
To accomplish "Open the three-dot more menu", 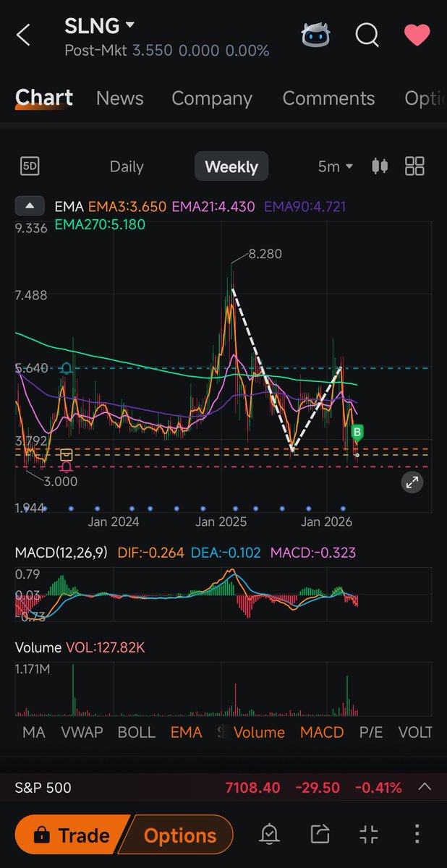I will 417,835.
